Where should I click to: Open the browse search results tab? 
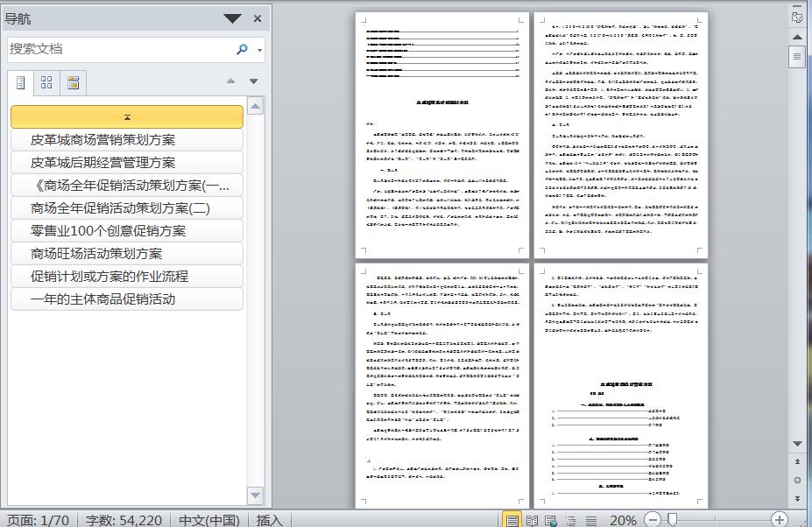pos(74,82)
